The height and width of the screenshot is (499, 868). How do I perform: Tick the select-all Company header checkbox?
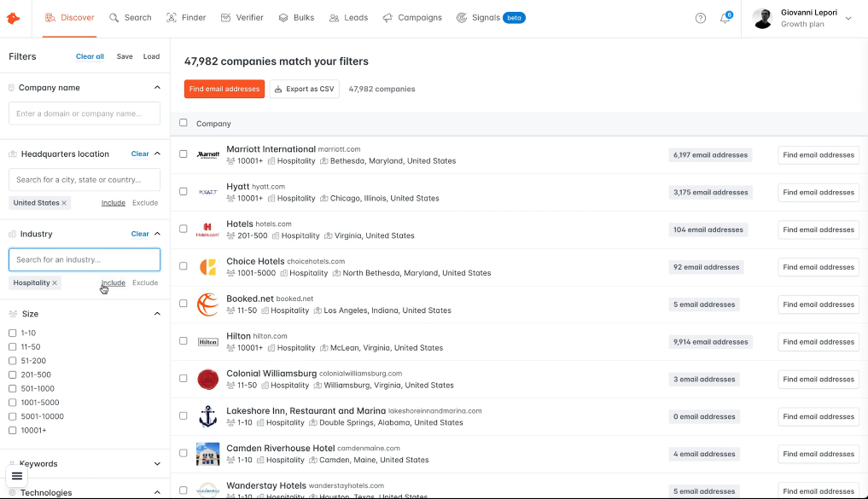pos(184,123)
